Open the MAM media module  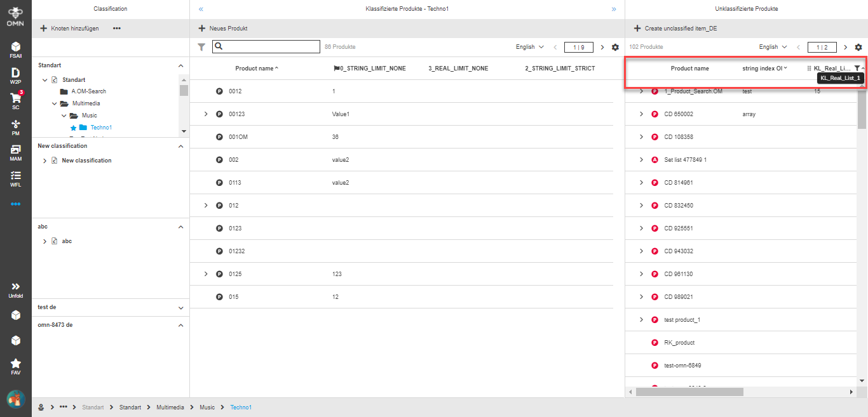[x=15, y=152]
